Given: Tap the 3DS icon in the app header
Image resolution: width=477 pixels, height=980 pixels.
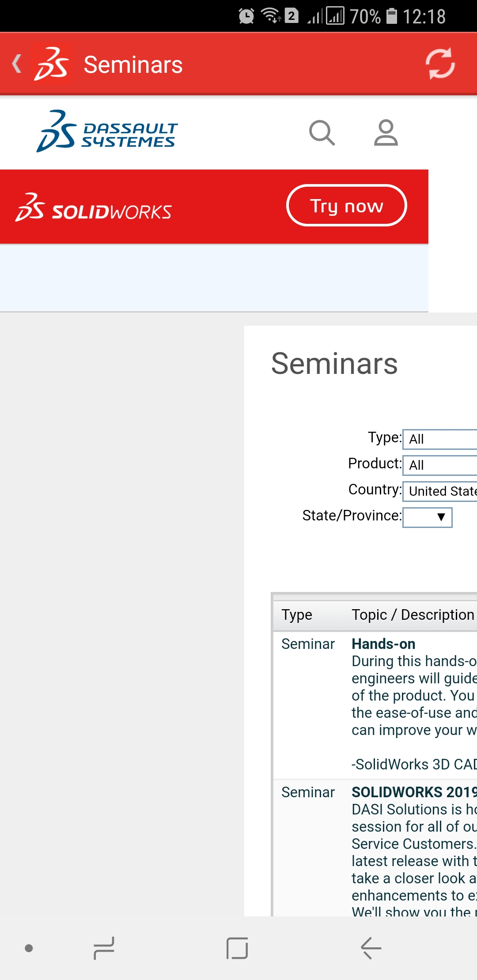Looking at the screenshot, I should coord(52,64).
